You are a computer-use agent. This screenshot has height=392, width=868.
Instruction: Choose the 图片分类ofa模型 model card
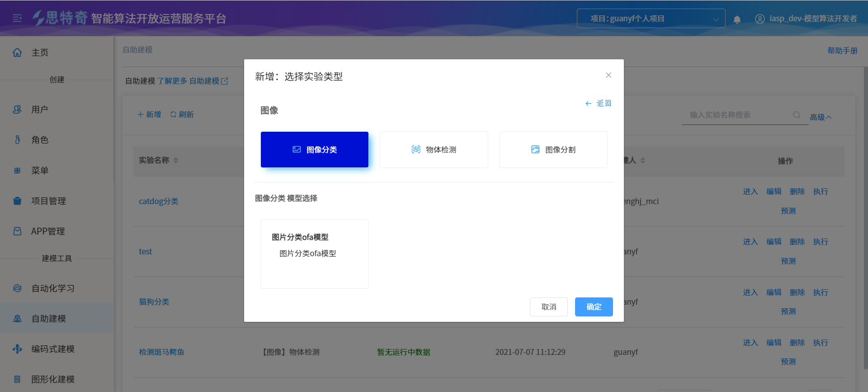click(x=315, y=254)
